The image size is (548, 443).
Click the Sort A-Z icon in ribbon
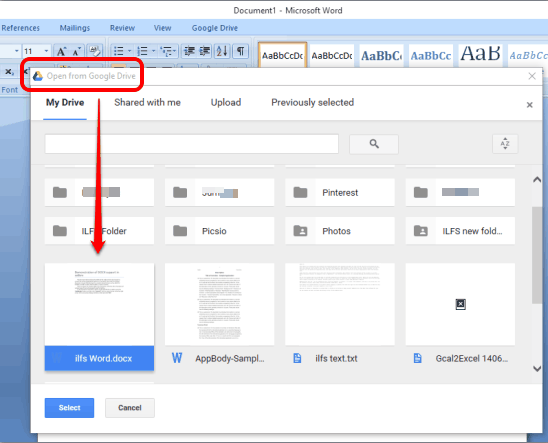tap(222, 51)
